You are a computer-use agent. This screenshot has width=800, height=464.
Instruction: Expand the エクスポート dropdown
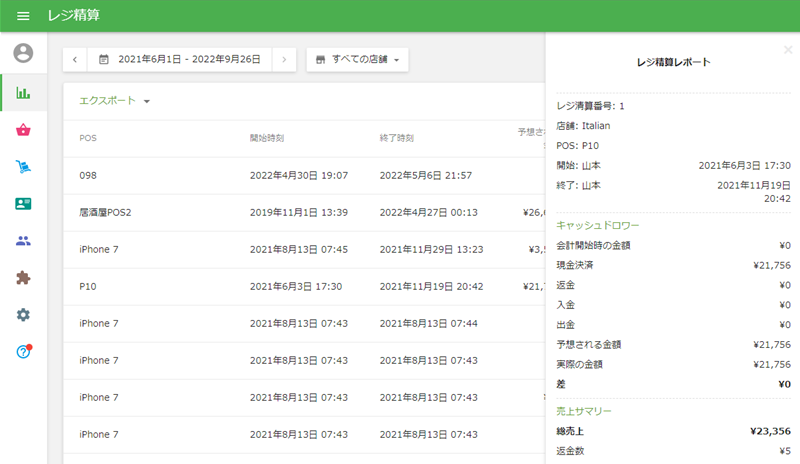[115, 101]
